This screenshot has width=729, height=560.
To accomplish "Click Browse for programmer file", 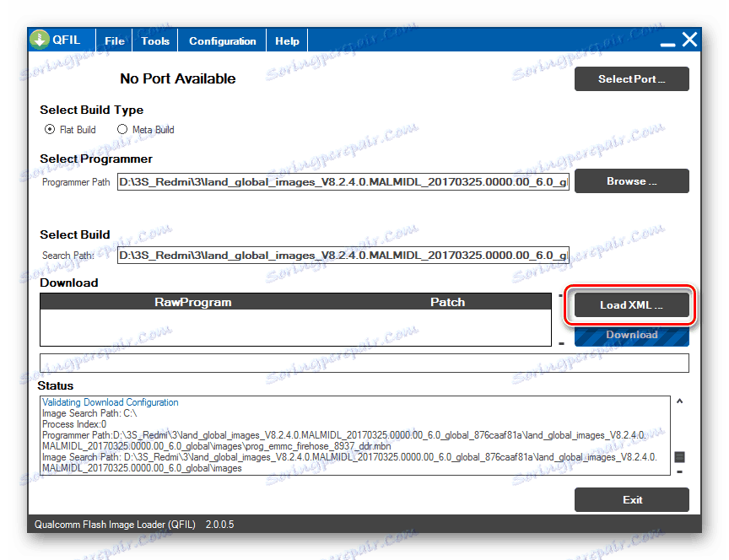I will tap(632, 180).
